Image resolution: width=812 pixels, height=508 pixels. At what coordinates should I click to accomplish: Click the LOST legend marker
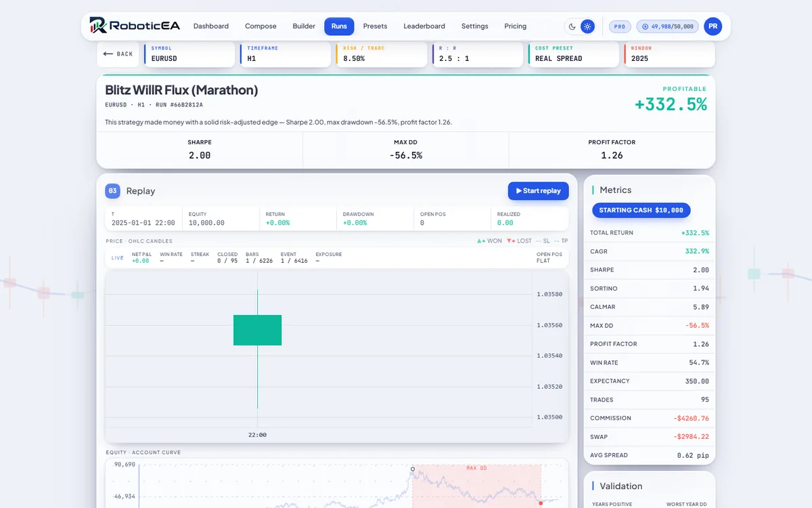519,241
